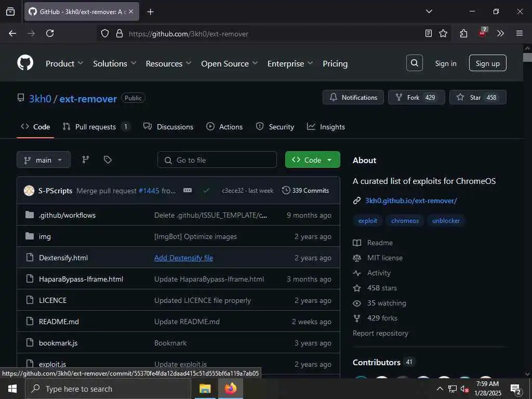Viewport: 532px width, 399px height.
Task: Open the 3kh0.github.io/ext-remover link
Action: [411, 201]
